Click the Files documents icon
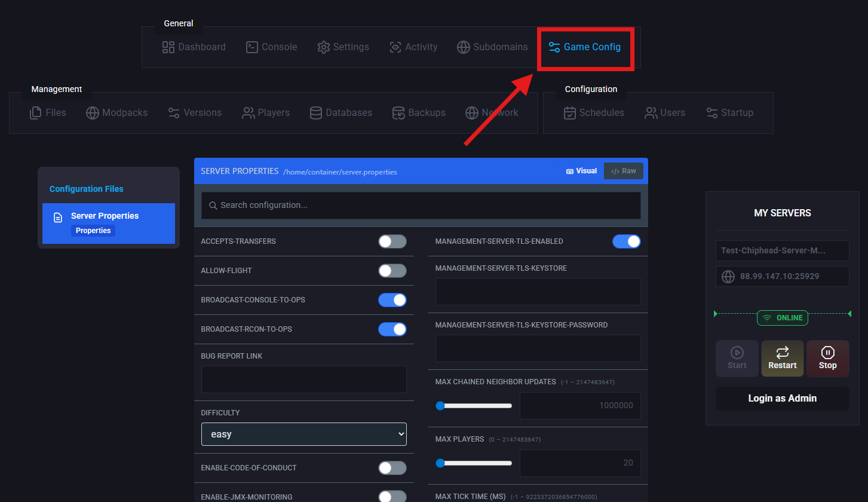Viewport: 868px width, 502px height. [x=36, y=113]
